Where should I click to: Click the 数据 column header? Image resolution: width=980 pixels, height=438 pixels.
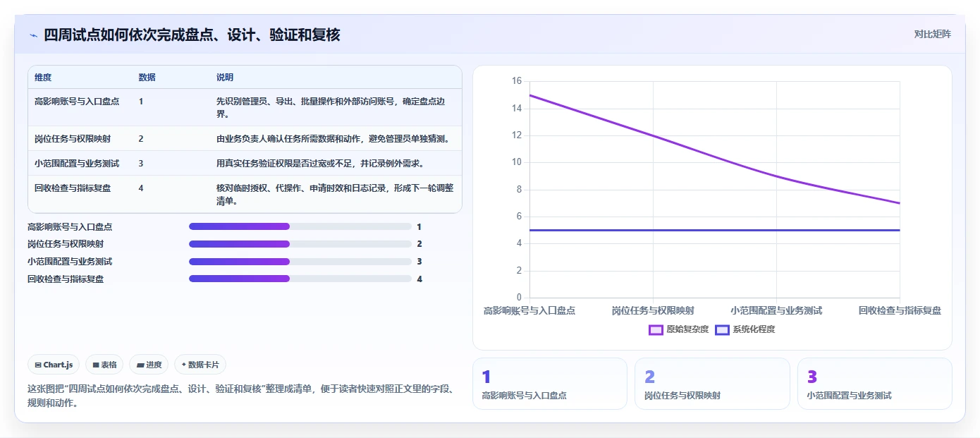click(147, 78)
